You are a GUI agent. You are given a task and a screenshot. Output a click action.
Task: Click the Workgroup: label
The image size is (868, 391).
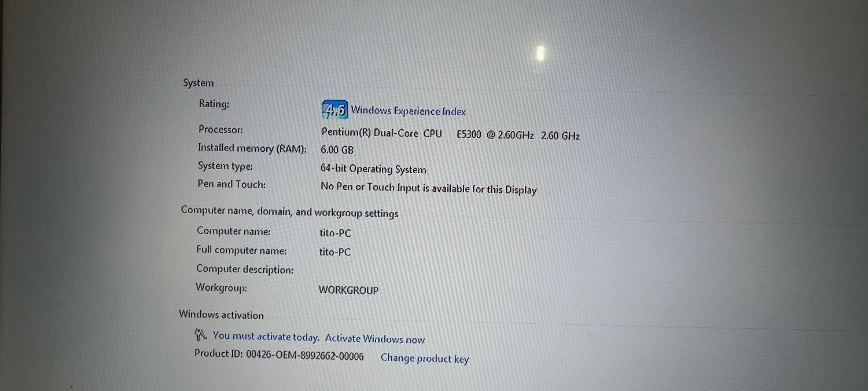[x=221, y=288]
